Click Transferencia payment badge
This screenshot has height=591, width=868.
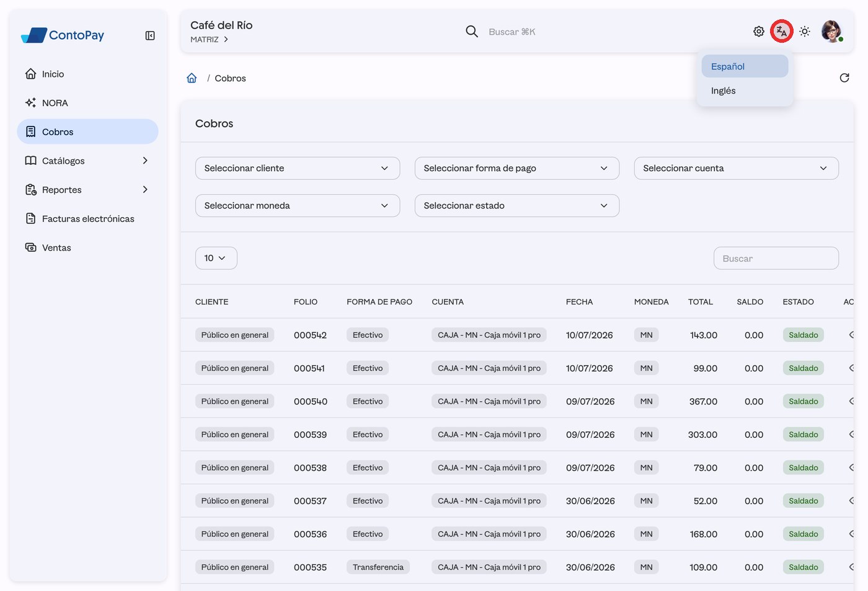[378, 567]
